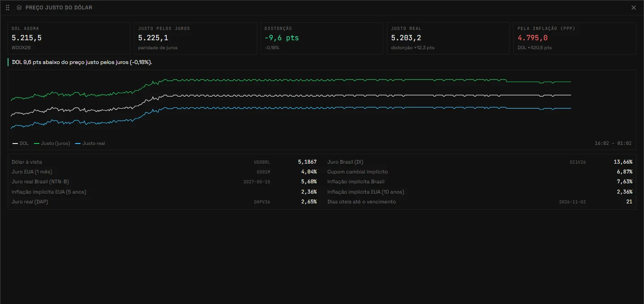Select the USDBRL ticker code

click(262, 162)
